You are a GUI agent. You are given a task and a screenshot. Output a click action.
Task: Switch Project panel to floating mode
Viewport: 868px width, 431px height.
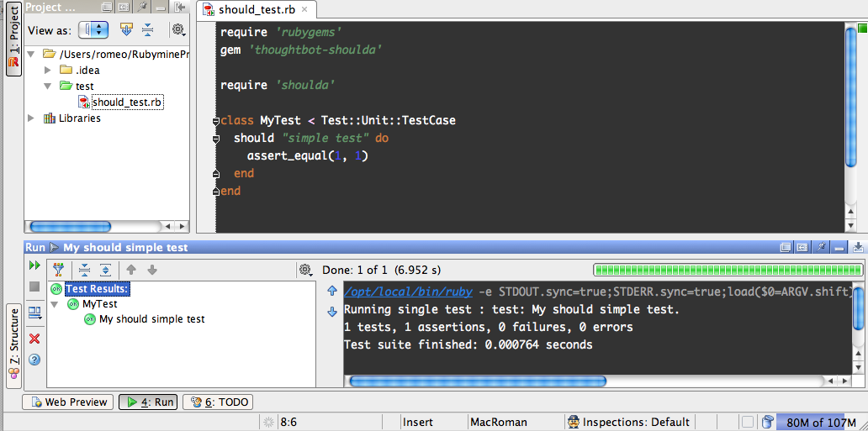click(108, 8)
